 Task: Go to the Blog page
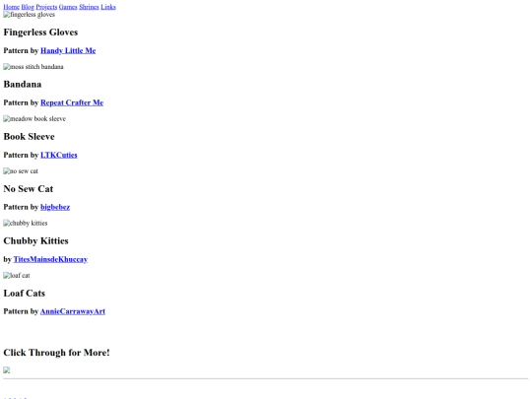coord(28,7)
